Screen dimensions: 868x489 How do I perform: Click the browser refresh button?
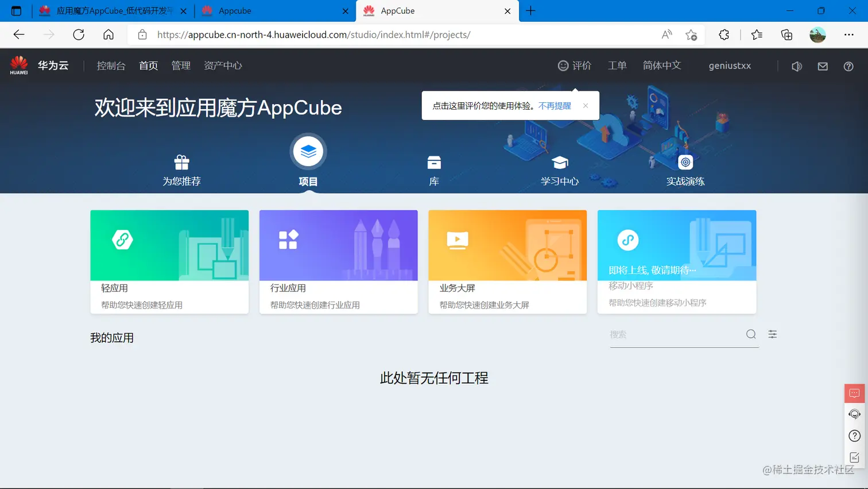[x=79, y=34]
